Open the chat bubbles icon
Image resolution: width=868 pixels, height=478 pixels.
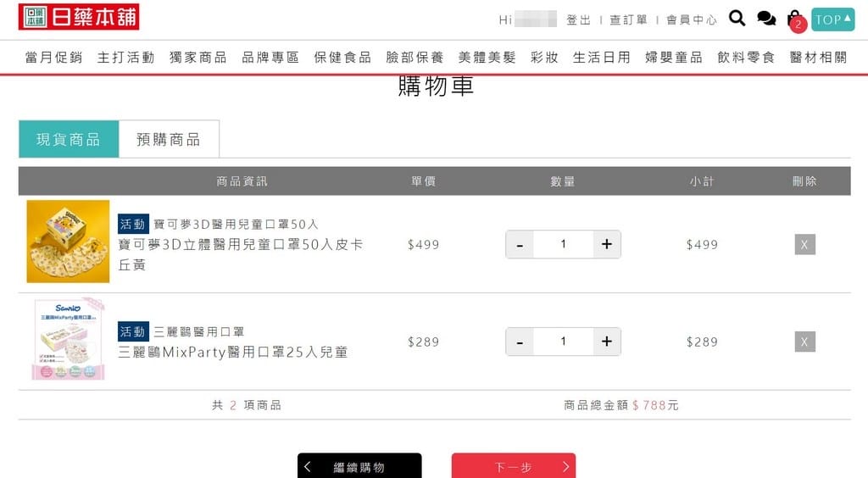(766, 19)
